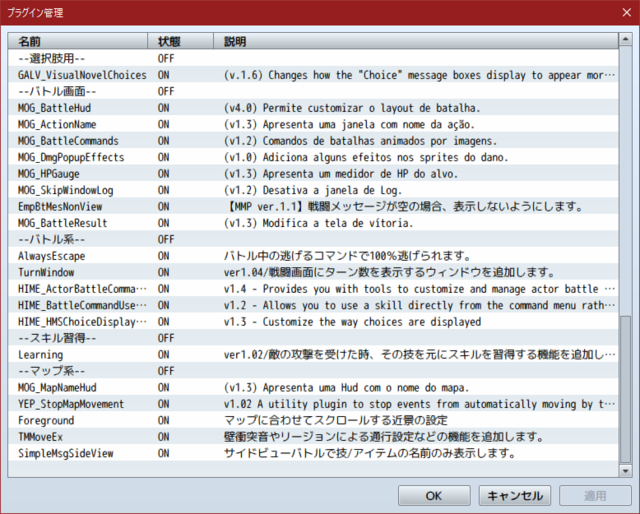
Task: Select MOG_BattleResult plugin
Action: [x=313, y=223]
